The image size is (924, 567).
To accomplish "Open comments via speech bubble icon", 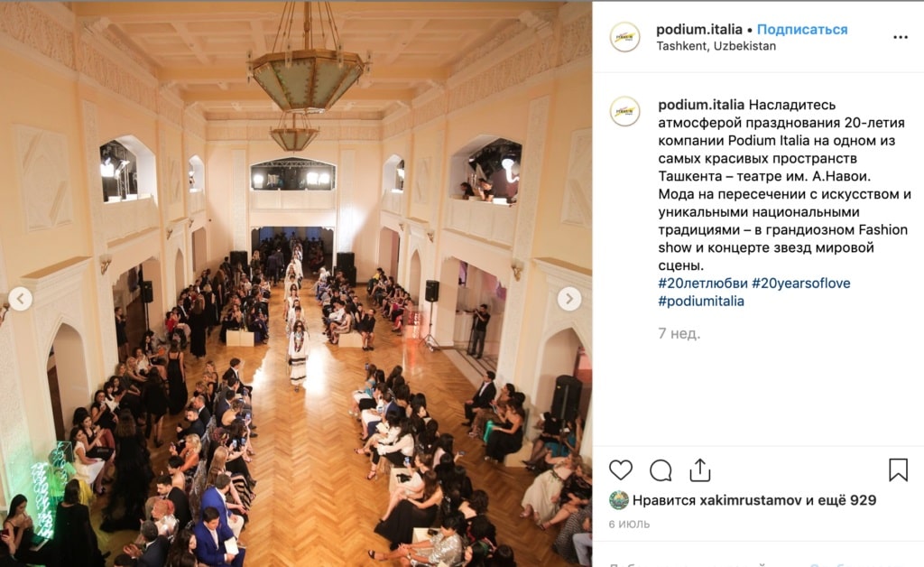I will pyautogui.click(x=661, y=470).
